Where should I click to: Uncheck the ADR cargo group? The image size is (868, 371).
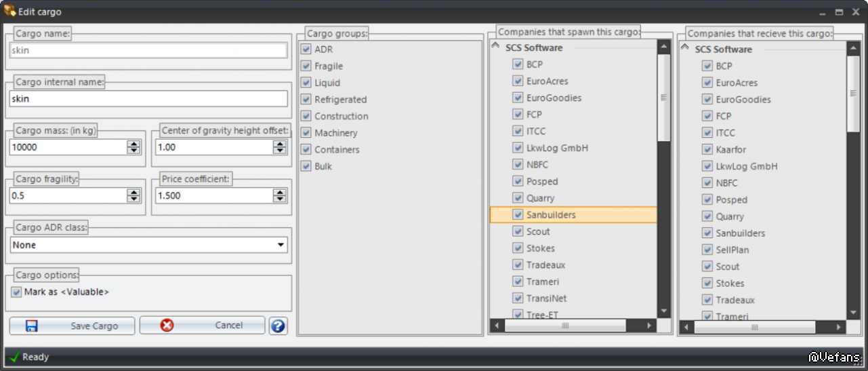point(306,50)
